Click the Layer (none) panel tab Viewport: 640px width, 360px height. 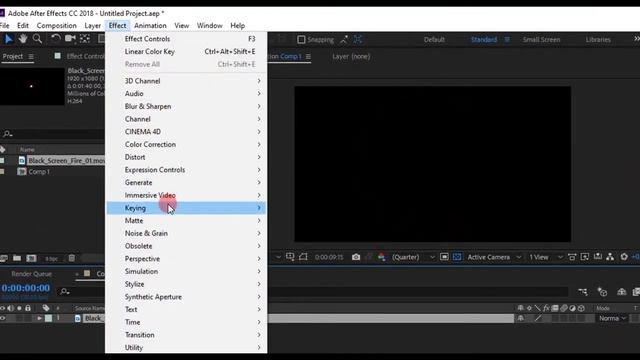[x=351, y=56]
